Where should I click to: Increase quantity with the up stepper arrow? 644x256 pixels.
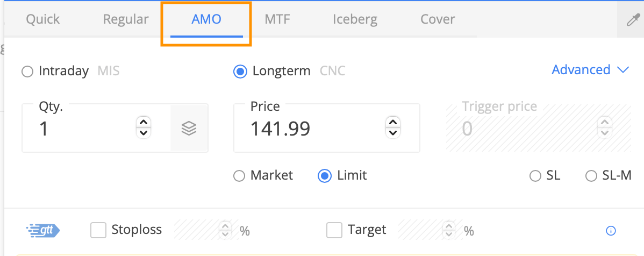click(144, 123)
